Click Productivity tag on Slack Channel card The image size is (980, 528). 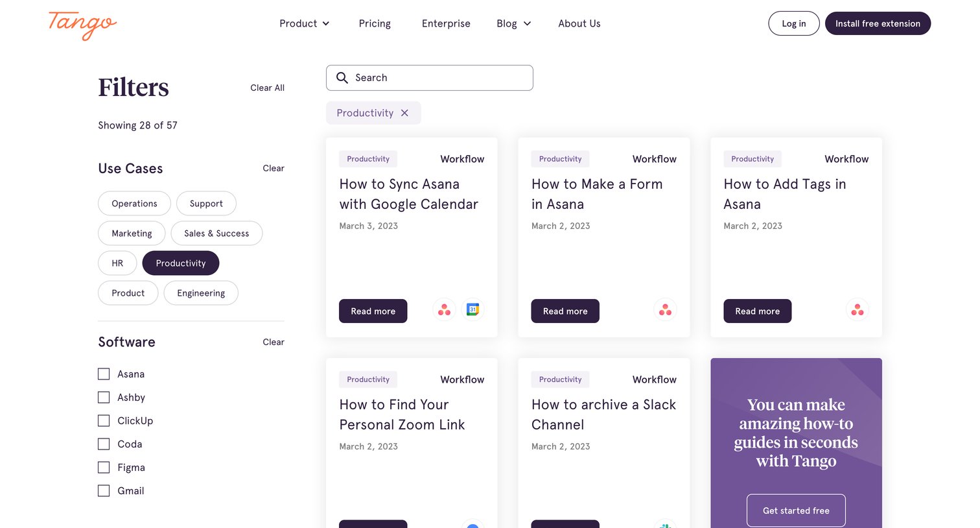tap(561, 379)
